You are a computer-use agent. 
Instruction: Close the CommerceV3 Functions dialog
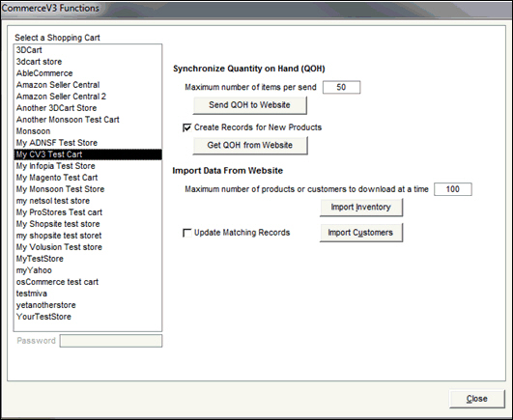pos(477,399)
